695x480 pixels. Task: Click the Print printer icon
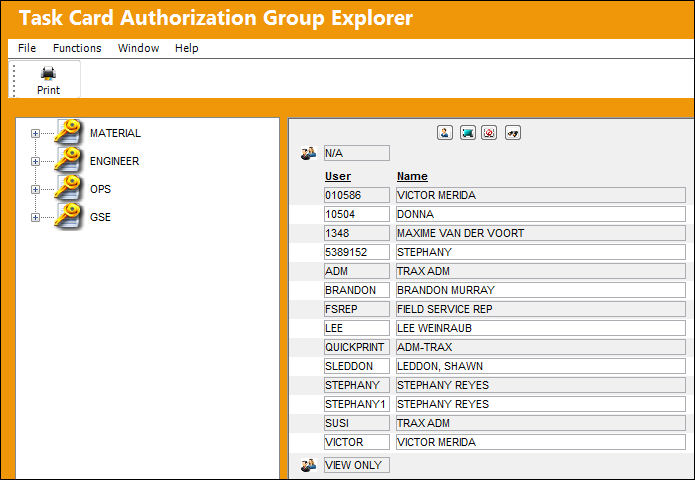48,73
